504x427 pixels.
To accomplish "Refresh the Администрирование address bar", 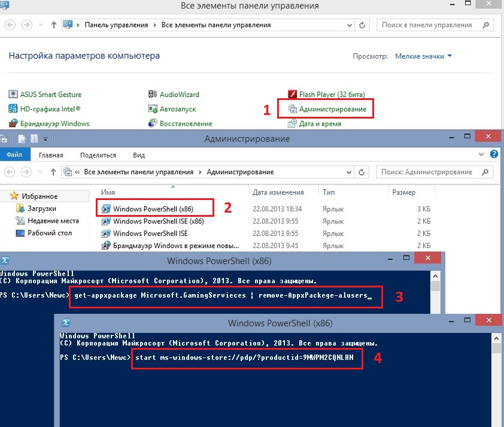I will click(x=362, y=172).
